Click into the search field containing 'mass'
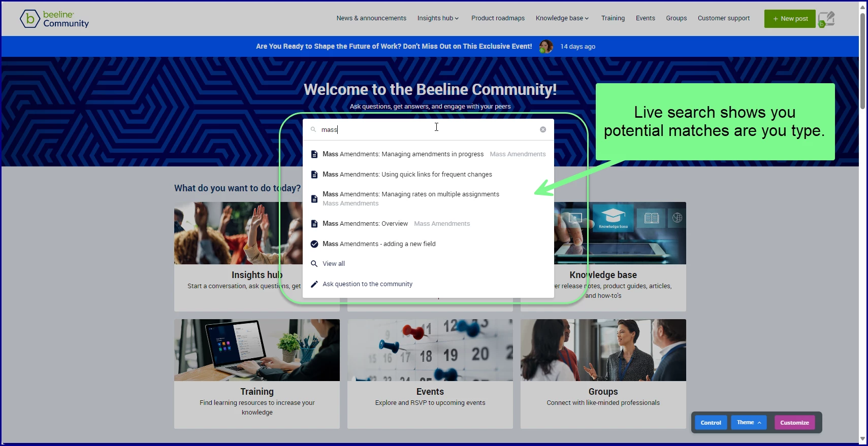 (x=428, y=129)
